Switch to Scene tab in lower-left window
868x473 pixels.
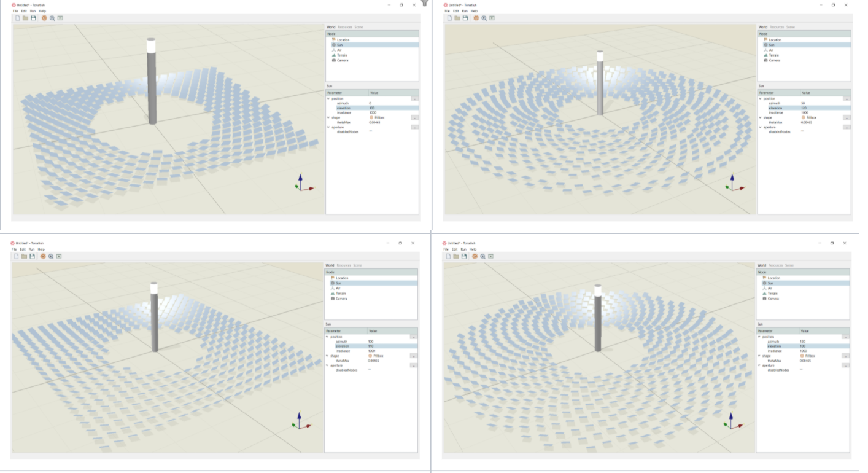click(357, 265)
